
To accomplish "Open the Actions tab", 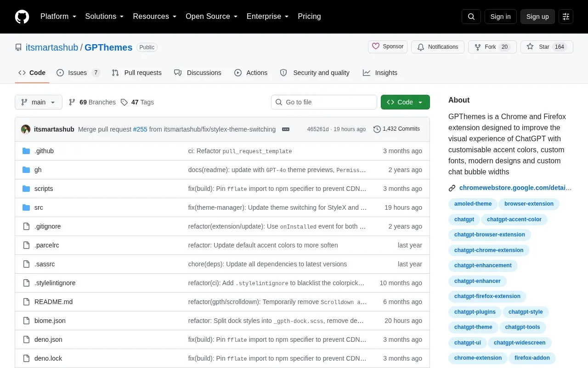I will [x=251, y=73].
